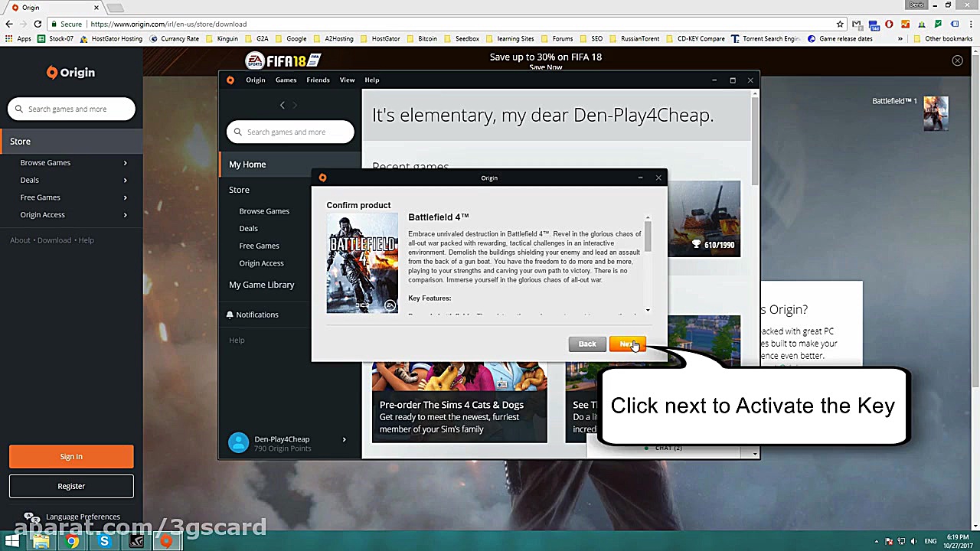Click the description scroll down arrow

pyautogui.click(x=648, y=310)
